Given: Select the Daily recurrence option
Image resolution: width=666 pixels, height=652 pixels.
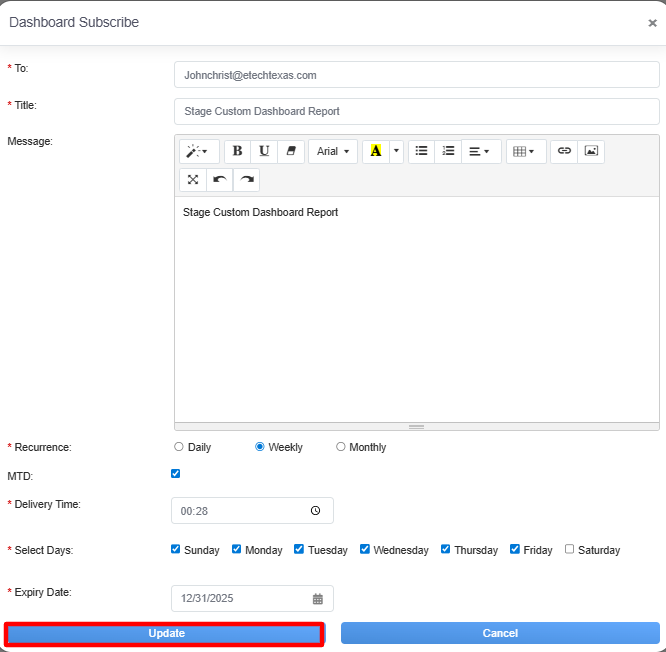Looking at the screenshot, I should point(179,447).
